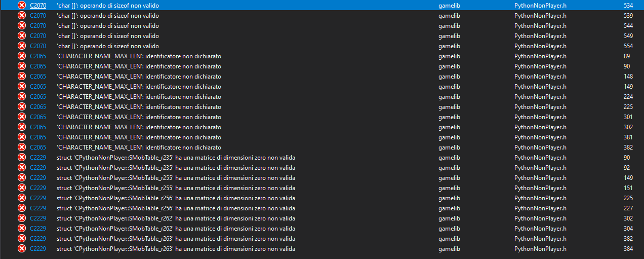
Task: Select the CHARACTER_NAME_MAX_LEN description at line 148
Action: (x=139, y=76)
